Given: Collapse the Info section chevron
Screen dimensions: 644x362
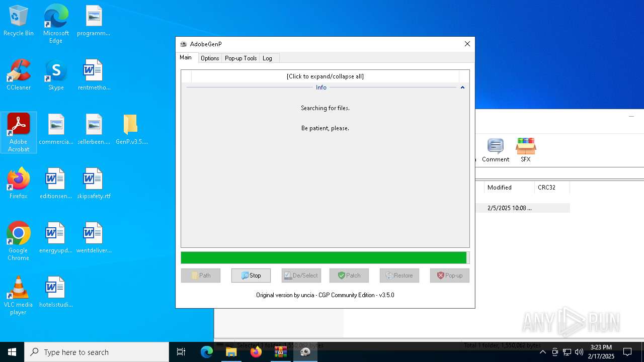Looking at the screenshot, I should [x=462, y=87].
